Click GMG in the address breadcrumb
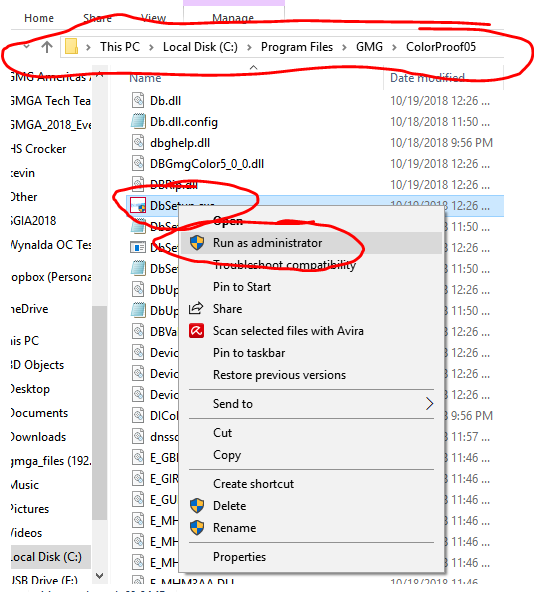534x592 pixels. click(x=369, y=47)
